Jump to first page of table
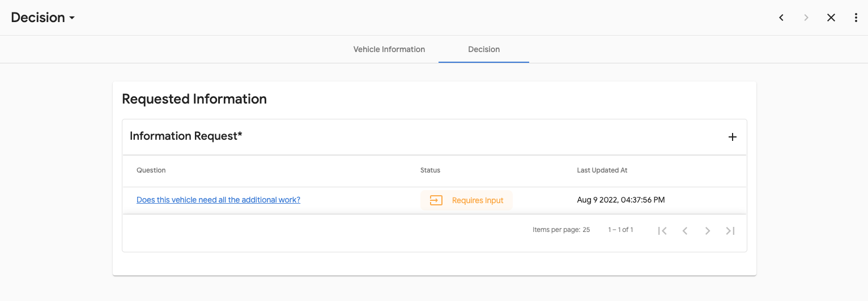 662,230
